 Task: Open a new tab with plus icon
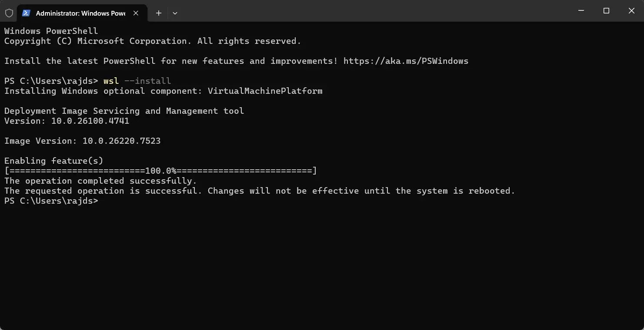[x=159, y=13]
